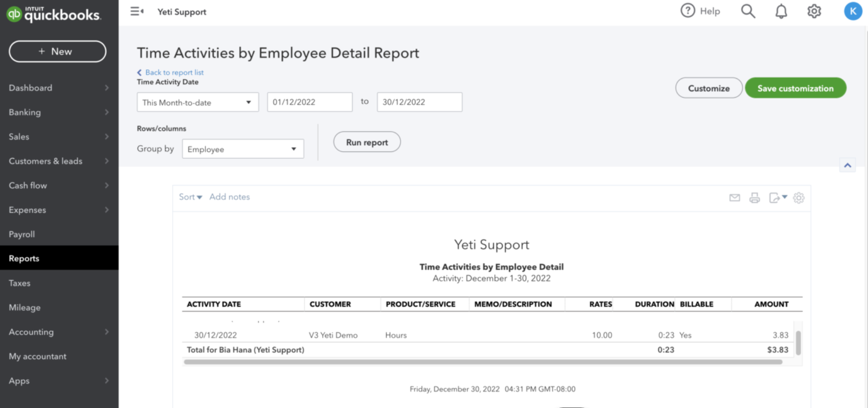Click the back arrow before 'Back to report list'

139,73
